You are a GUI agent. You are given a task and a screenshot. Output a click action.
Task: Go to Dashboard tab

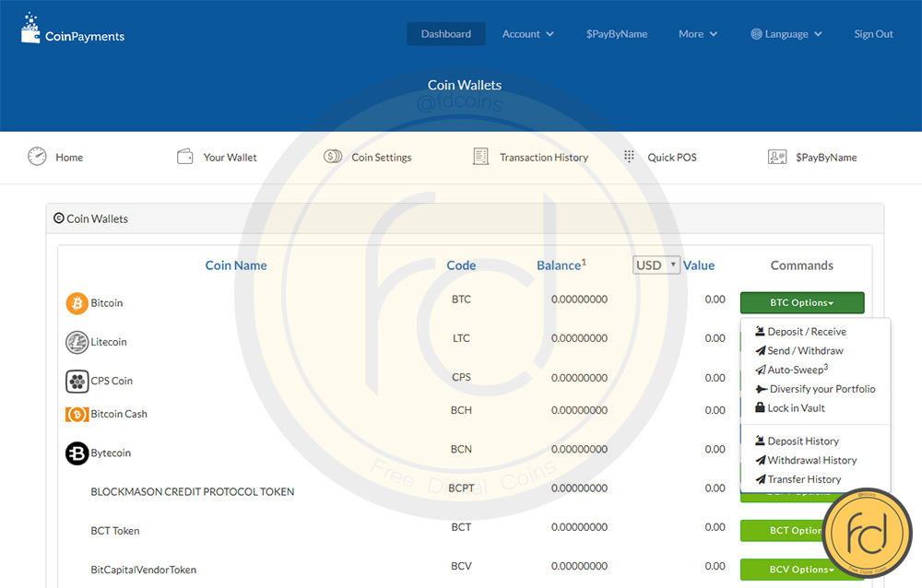pos(446,34)
